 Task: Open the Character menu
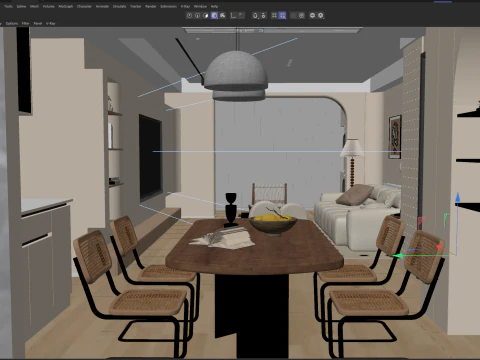click(84, 6)
